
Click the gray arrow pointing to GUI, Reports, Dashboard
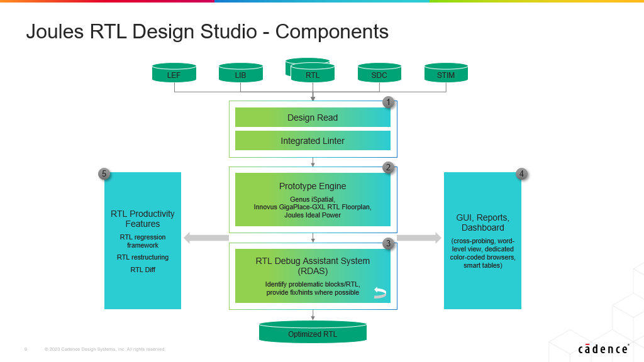click(419, 238)
